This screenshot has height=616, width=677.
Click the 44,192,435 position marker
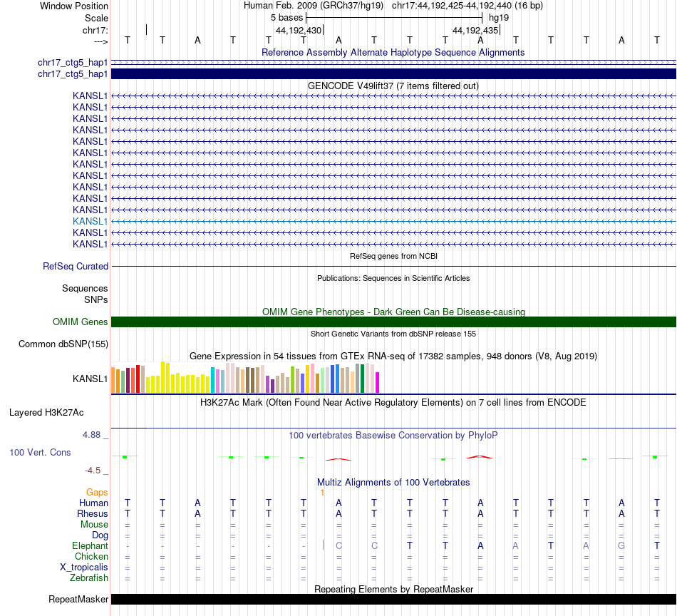tap(475, 30)
